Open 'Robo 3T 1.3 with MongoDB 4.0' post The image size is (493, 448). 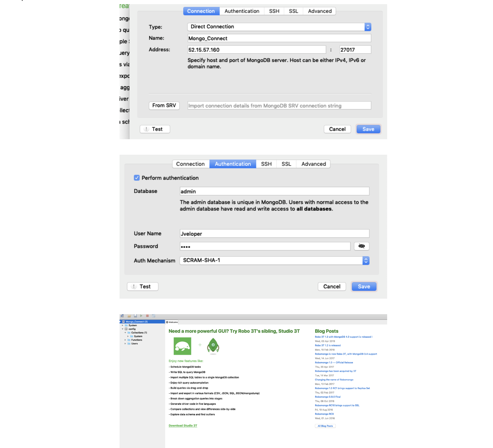point(343,337)
